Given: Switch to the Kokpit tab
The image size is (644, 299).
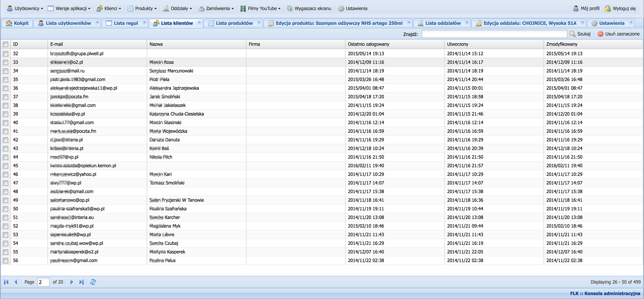Looking at the screenshot, I should pyautogui.click(x=18, y=23).
